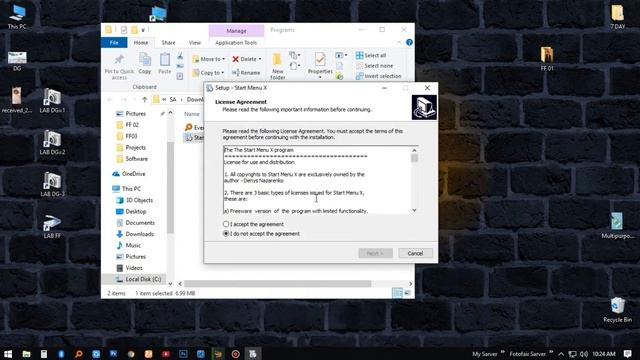Image resolution: width=640 pixels, height=360 pixels.
Task: Click the Copy path icon in Clipboard group
Action: (x=180, y=66)
